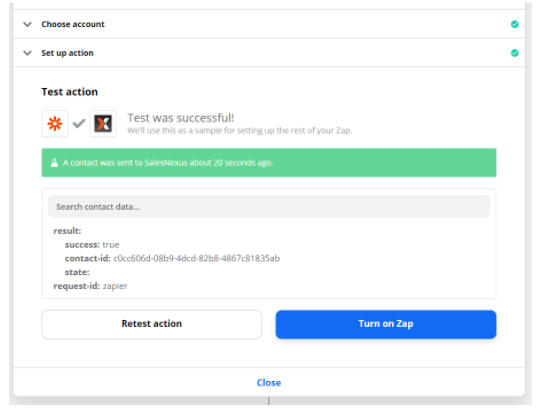Expand the Set up action section chevron
This screenshot has height=409, width=536.
click(x=27, y=53)
